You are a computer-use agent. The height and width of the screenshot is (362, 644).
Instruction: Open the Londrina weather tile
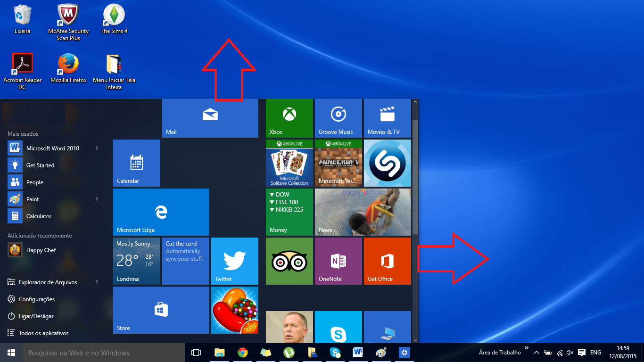pyautogui.click(x=137, y=261)
